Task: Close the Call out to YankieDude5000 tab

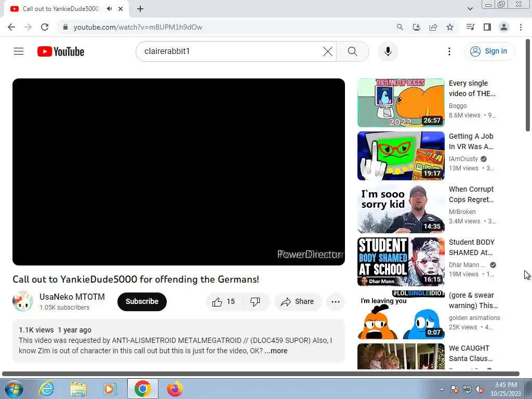Action: pos(121,9)
